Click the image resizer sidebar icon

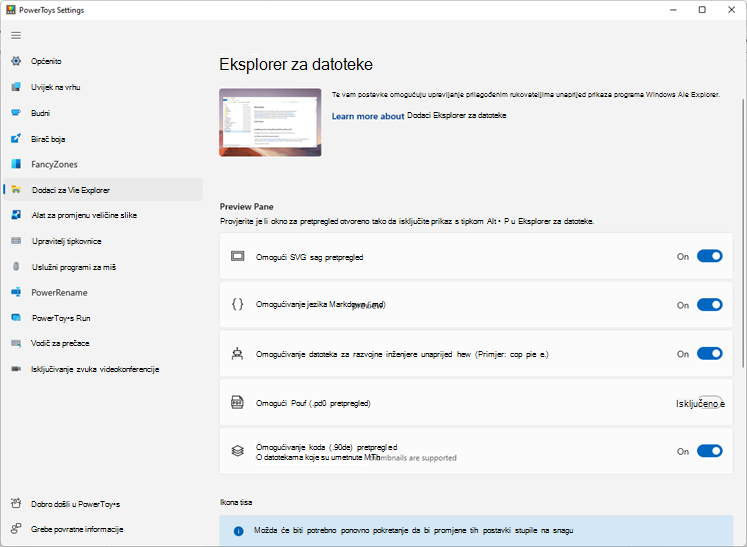click(x=16, y=215)
